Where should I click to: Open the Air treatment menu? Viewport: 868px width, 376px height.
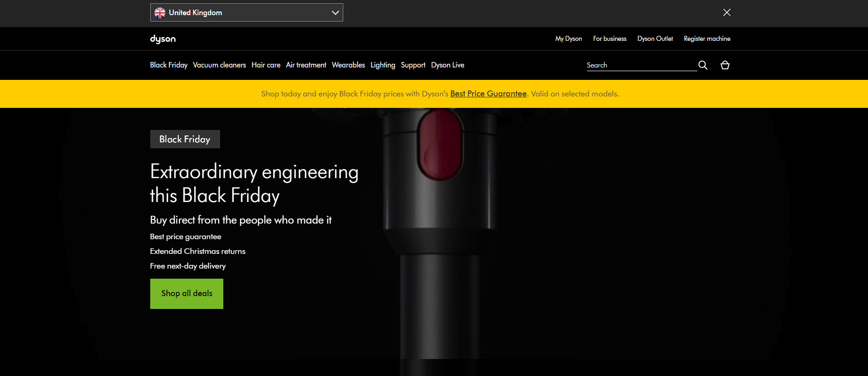coord(306,65)
